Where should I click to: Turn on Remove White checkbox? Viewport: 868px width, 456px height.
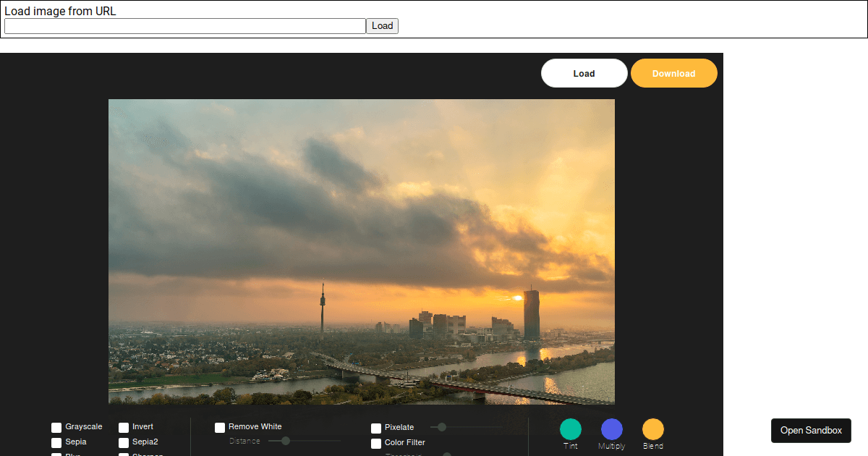coord(220,428)
